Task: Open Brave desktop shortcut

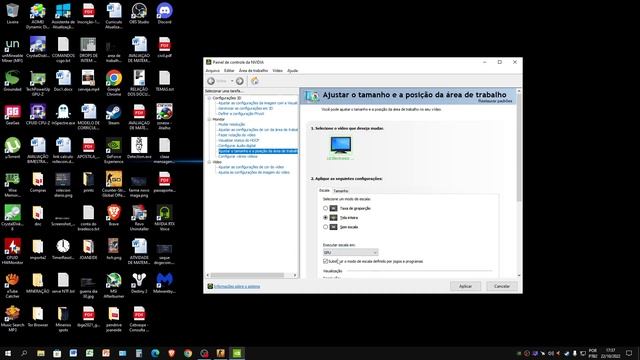Action: click(114, 216)
